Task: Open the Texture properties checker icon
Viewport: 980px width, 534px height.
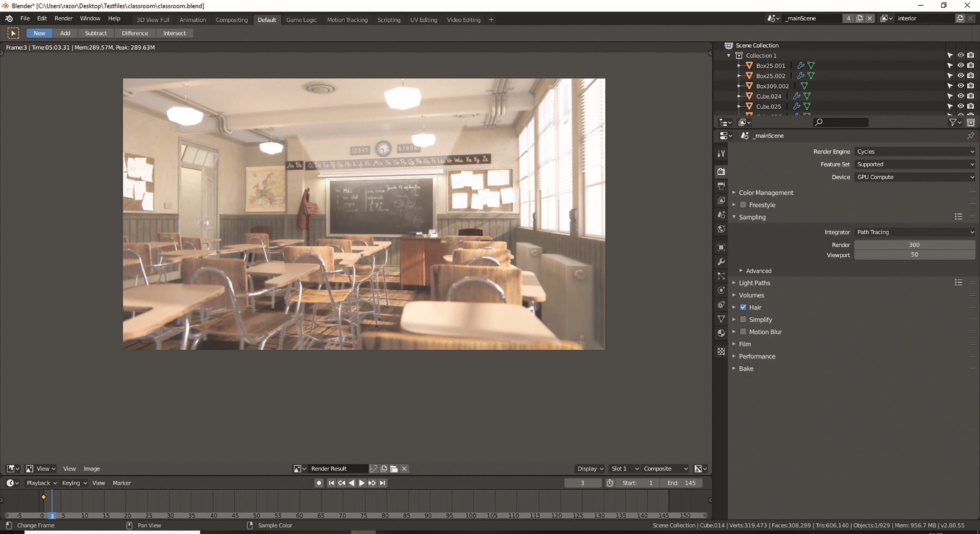Action: pos(721,351)
